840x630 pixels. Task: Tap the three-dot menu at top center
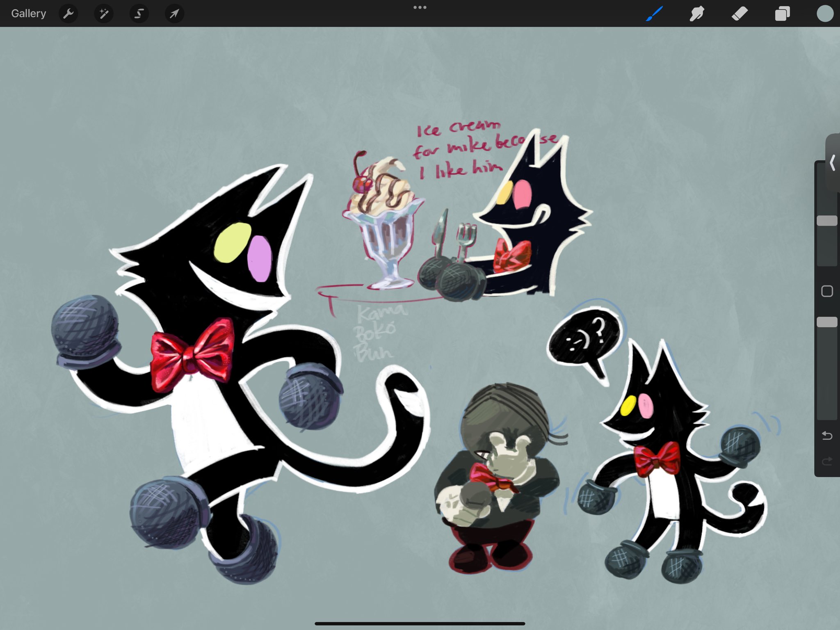[420, 7]
